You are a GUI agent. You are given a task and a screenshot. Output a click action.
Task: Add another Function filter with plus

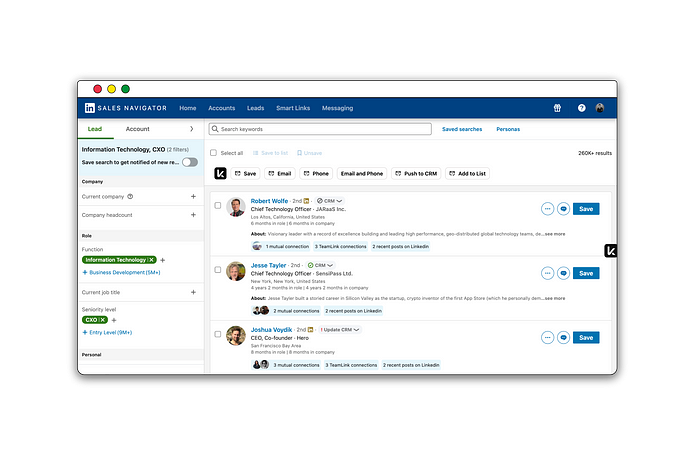[162, 260]
